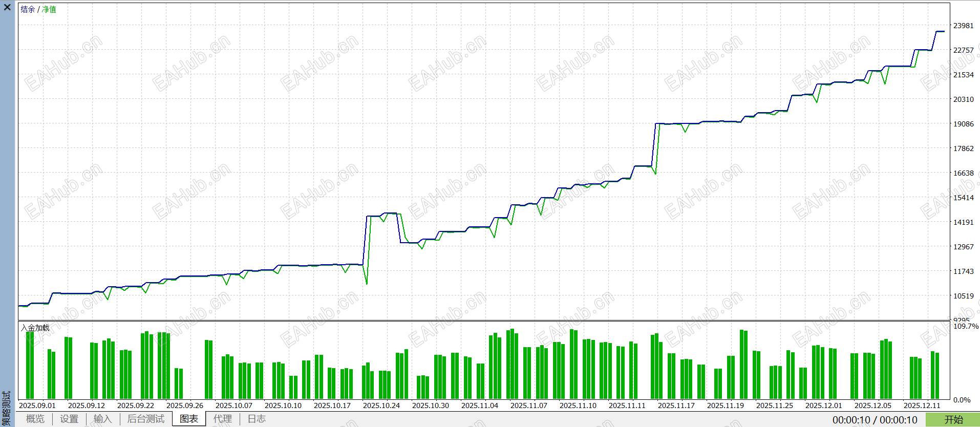Viewport: 980px width, 427px height.
Task: Click the 12967 axis value
Action: [x=963, y=247]
